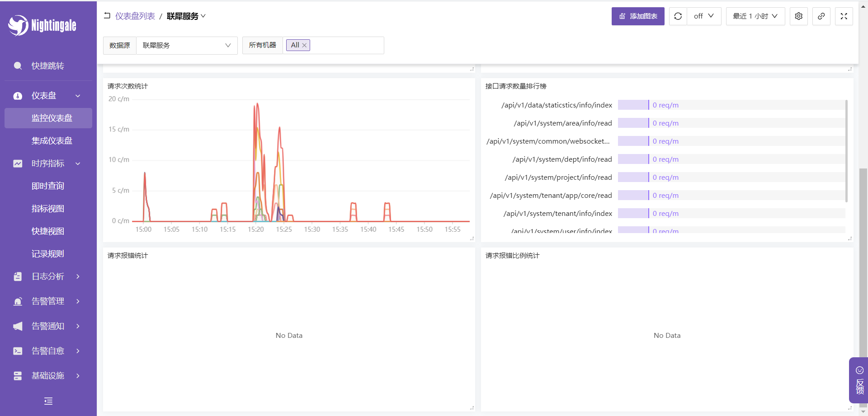
Task: Remove the All tag from 所有机器
Action: pyautogui.click(x=304, y=45)
